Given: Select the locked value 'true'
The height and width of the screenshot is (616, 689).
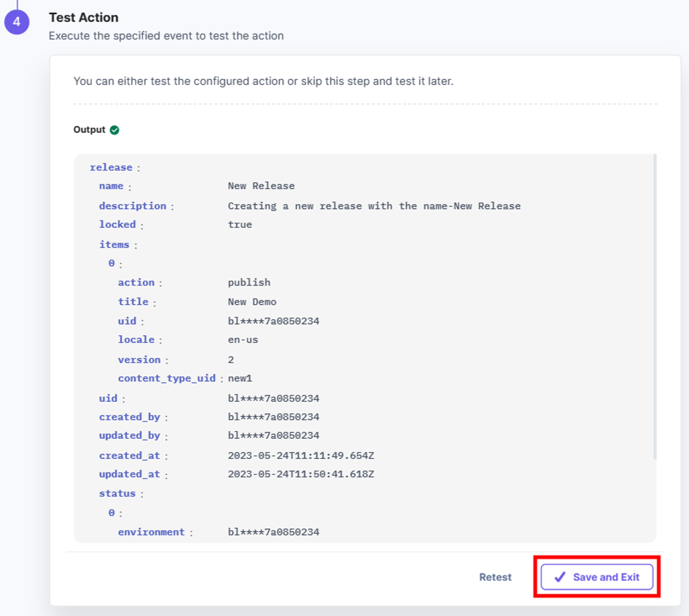Looking at the screenshot, I should [x=240, y=224].
